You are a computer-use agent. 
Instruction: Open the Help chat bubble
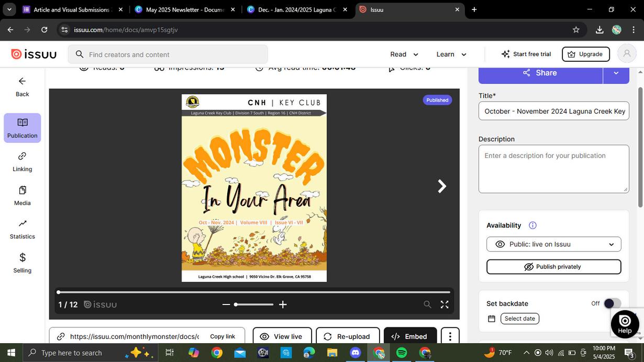tap(625, 324)
